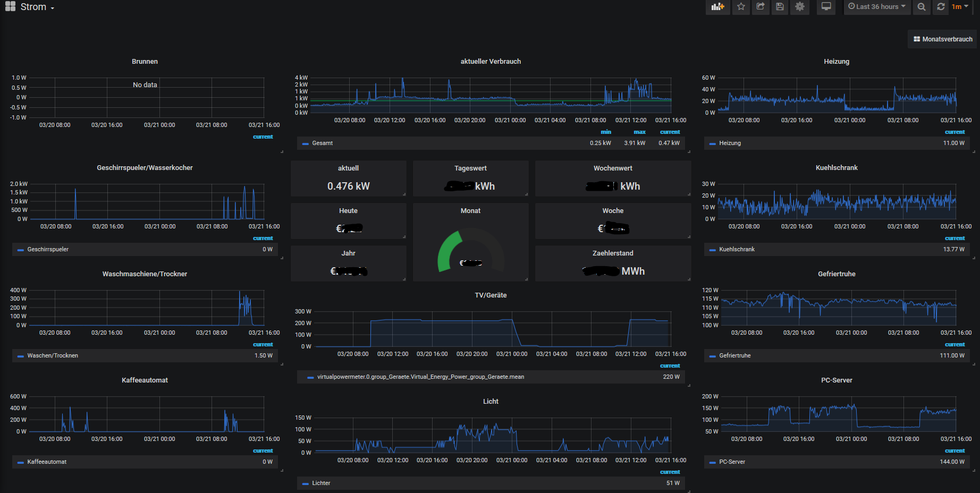Click the Heizung series color line swatch

(713, 143)
